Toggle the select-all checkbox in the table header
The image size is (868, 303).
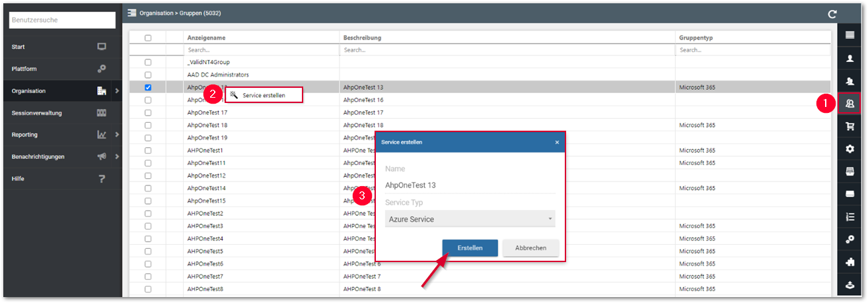tap(148, 38)
